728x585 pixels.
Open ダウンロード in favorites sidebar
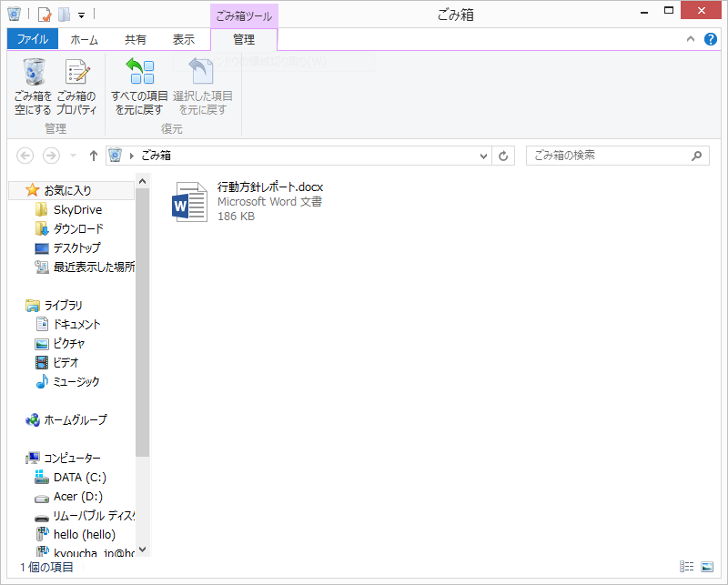tap(78, 228)
